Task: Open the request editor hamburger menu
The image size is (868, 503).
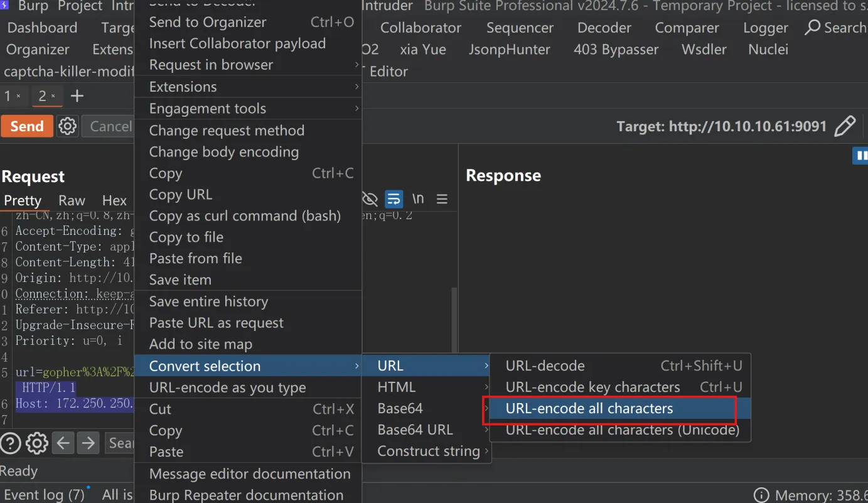Action: tap(442, 199)
